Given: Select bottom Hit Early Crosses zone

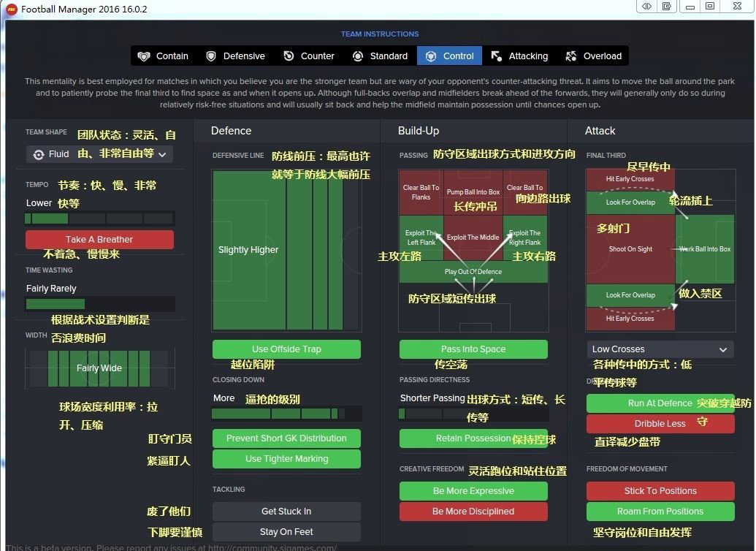Looking at the screenshot, I should (630, 319).
